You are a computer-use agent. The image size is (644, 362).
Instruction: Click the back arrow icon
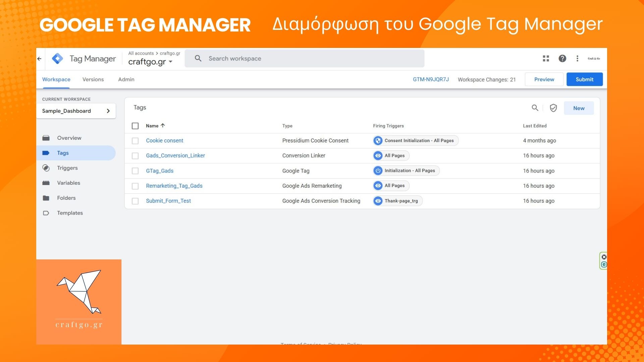pos(40,59)
